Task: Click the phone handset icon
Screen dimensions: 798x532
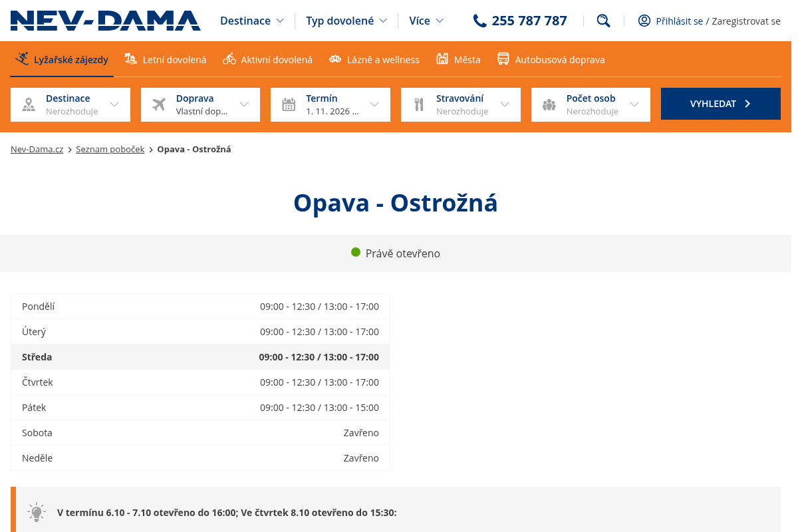Action: [x=479, y=21]
